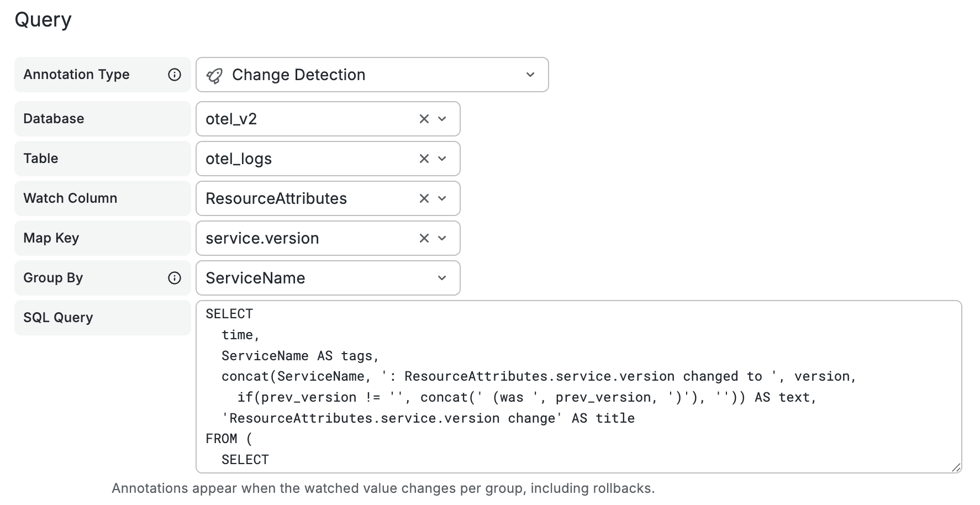This screenshot has height=505, width=980.
Task: Clear the otel_logs table selection
Action: tap(424, 159)
